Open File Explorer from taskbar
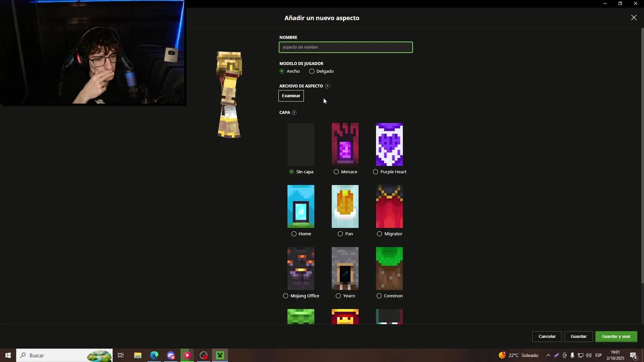The height and width of the screenshot is (362, 644). (x=137, y=355)
